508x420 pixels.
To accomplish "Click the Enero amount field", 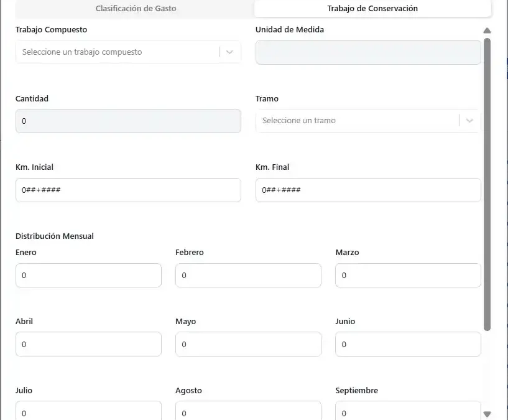I will pos(88,275).
